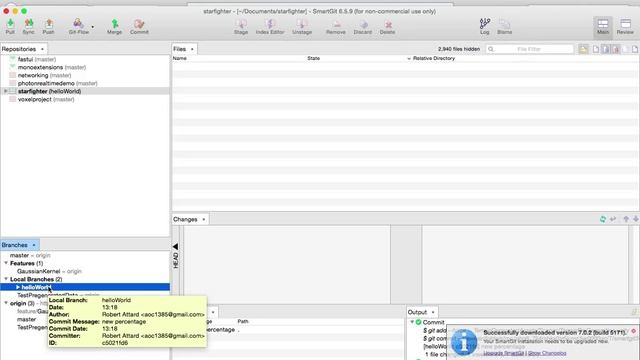
Task: Open the Repositories panel dropdown menu
Action: click(42, 49)
